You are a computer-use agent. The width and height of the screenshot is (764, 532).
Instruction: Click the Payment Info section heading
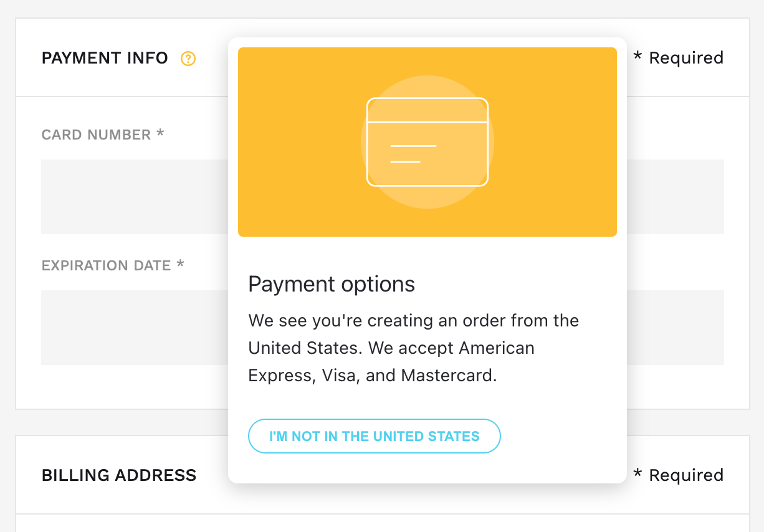(x=105, y=59)
